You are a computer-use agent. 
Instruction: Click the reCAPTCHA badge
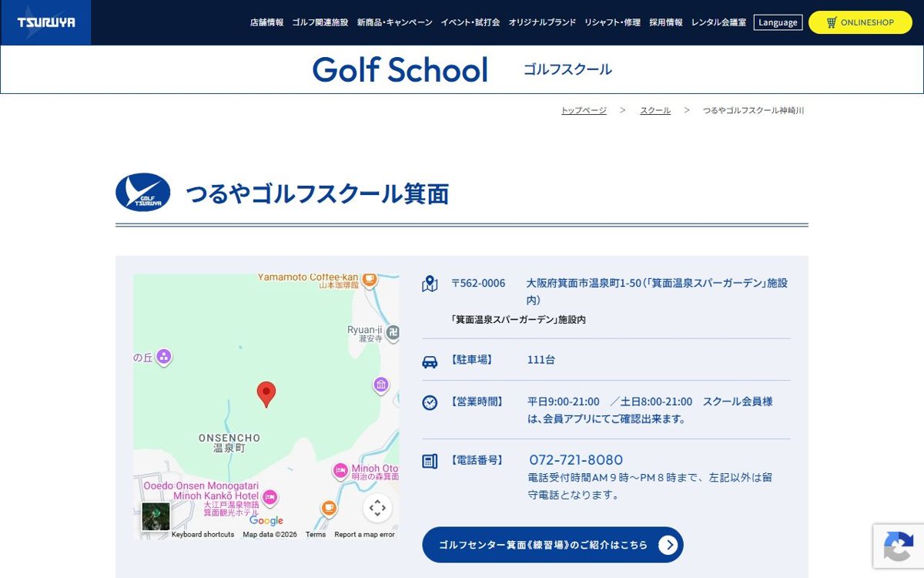click(x=899, y=546)
